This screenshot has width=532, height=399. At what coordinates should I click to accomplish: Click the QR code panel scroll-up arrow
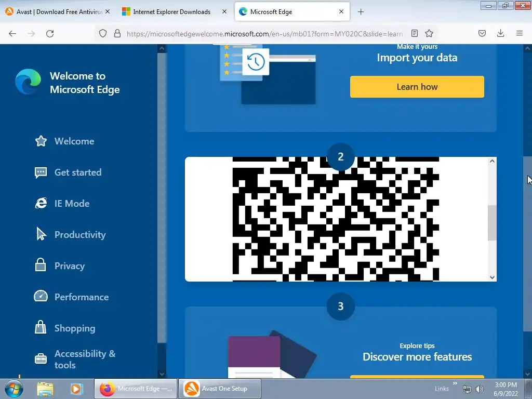(493, 161)
